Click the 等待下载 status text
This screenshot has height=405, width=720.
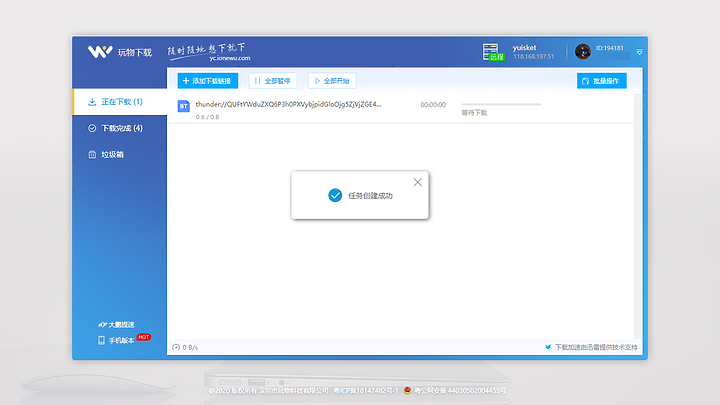[474, 113]
